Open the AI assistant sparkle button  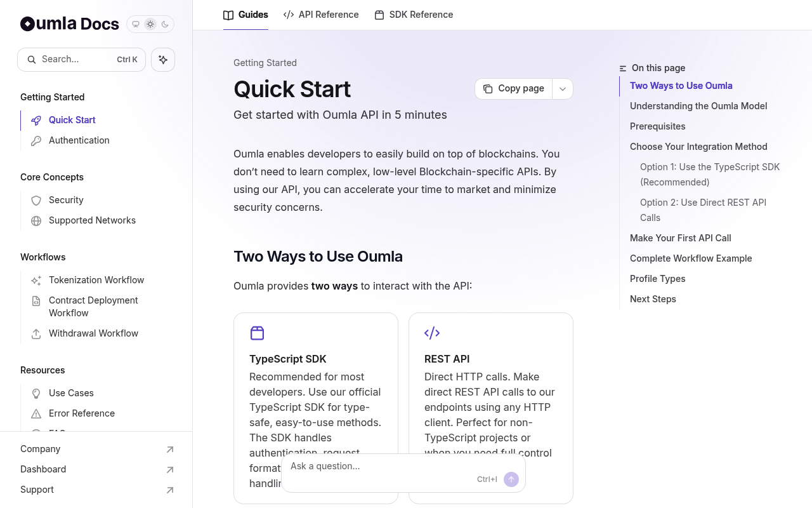(163, 60)
